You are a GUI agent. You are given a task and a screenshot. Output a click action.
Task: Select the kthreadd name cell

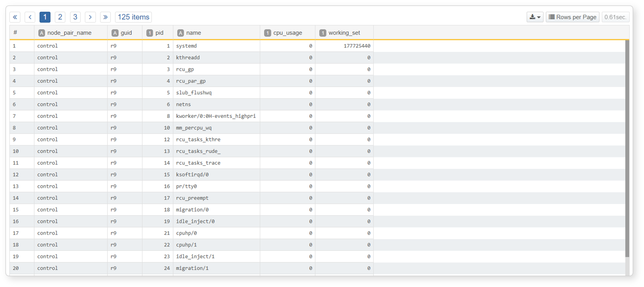tap(216, 58)
